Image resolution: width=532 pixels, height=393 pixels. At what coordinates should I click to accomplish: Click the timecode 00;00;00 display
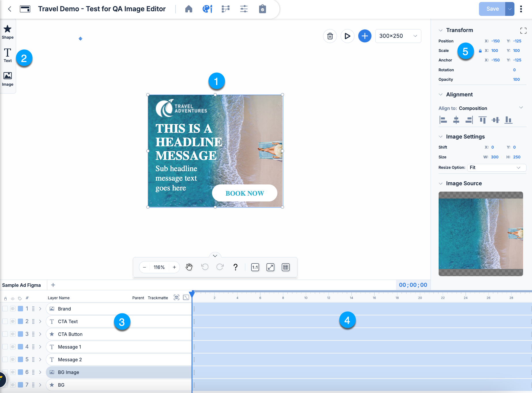[x=413, y=285]
